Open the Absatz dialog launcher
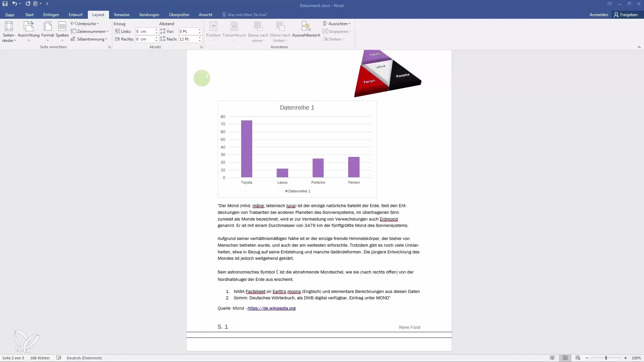The height and width of the screenshot is (362, 644). click(x=201, y=47)
